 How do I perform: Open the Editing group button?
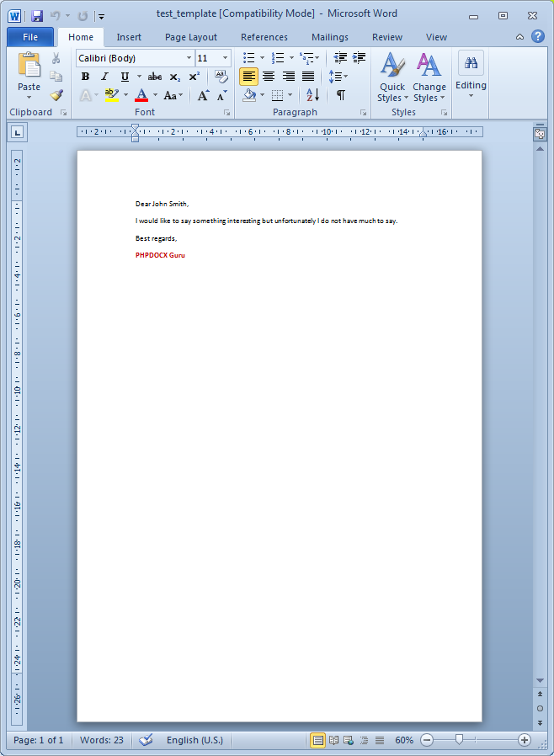pos(471,75)
